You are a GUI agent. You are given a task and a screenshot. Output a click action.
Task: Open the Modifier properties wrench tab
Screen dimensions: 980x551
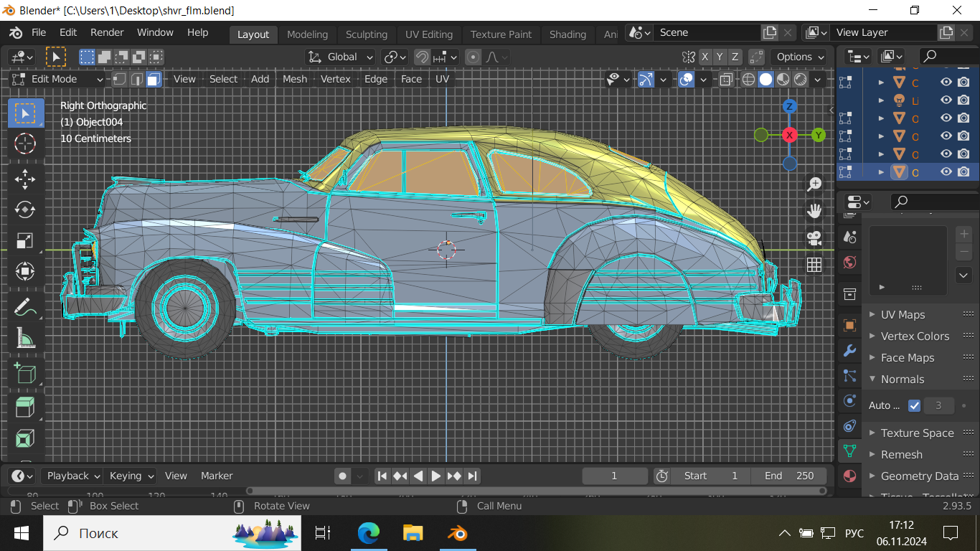849,351
